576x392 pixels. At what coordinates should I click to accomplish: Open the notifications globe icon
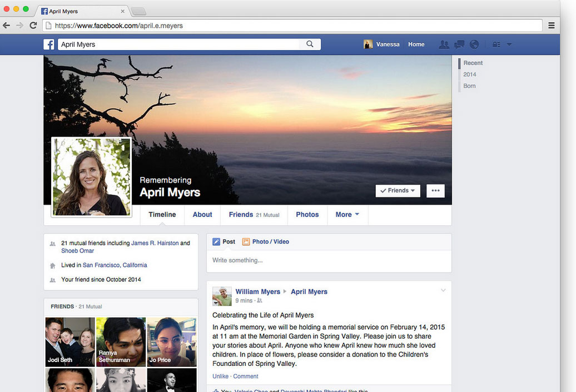(x=474, y=44)
